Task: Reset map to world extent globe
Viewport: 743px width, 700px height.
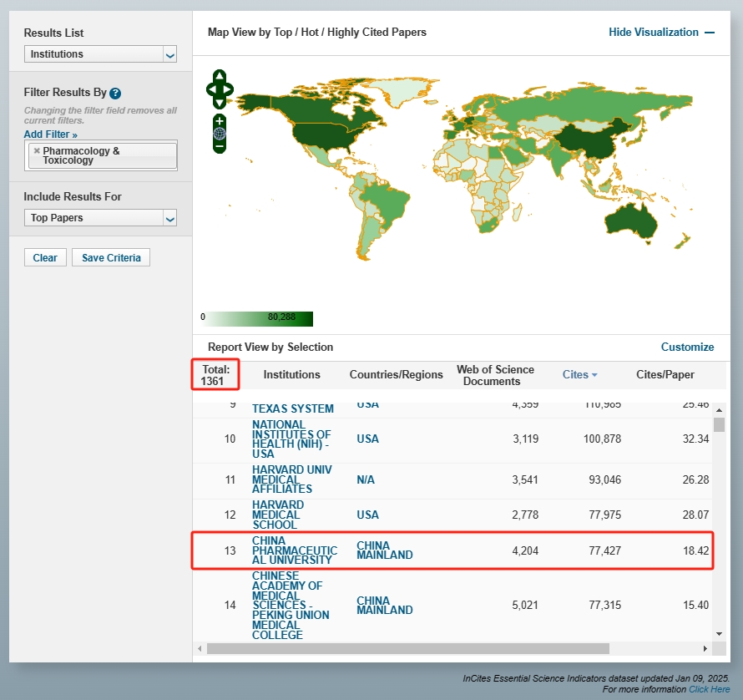Action: click(x=220, y=134)
